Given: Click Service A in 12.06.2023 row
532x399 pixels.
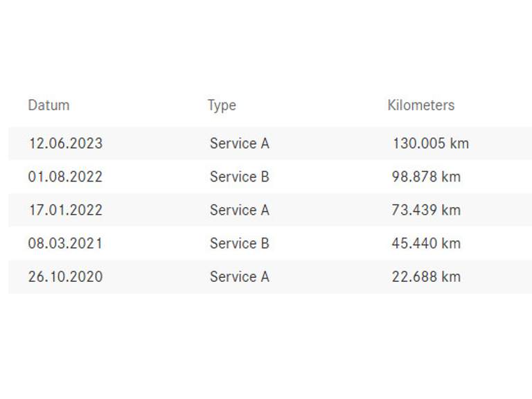Looking at the screenshot, I should coord(239,143).
